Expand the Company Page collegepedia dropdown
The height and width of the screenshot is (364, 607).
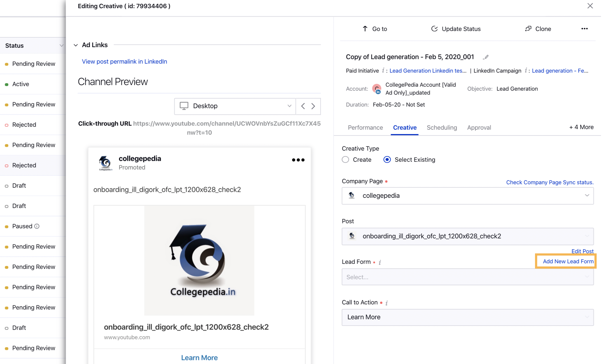pos(587,195)
